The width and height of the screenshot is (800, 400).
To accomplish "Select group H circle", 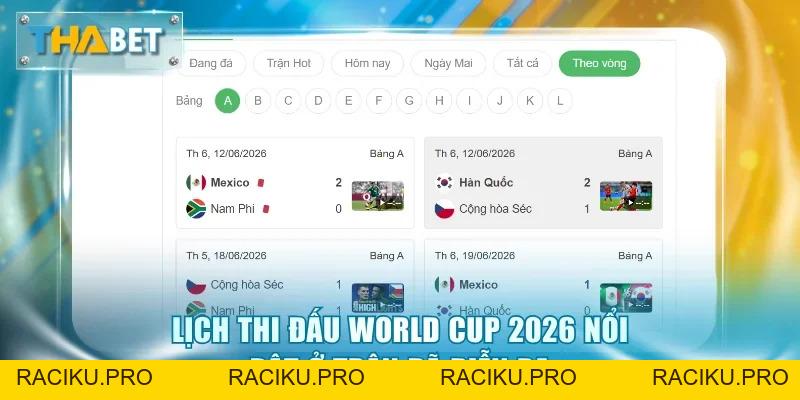I will pos(439,101).
